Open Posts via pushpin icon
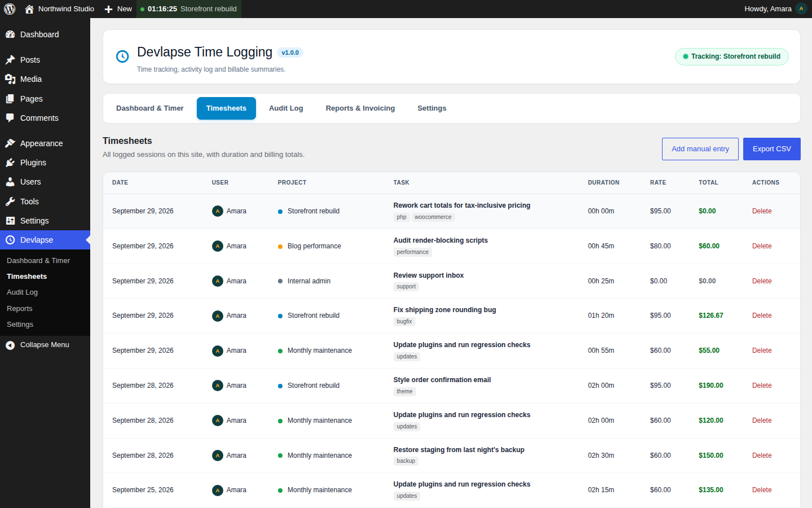This screenshot has height=508, width=812. click(10, 60)
